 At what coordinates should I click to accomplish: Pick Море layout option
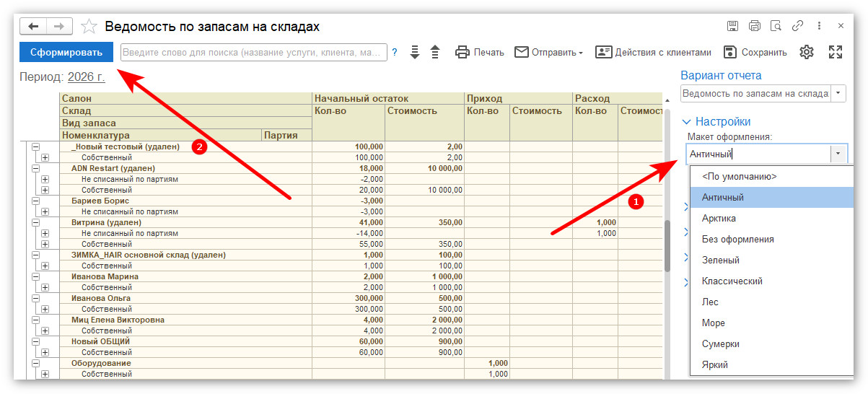[771, 323]
